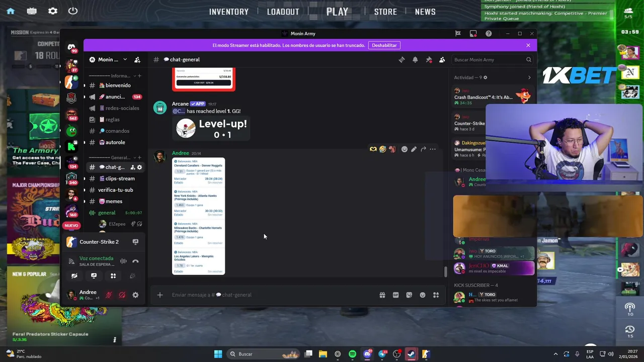This screenshot has width=644, height=362.
Task: Add channel plus in General... category
Action: pos(139,157)
